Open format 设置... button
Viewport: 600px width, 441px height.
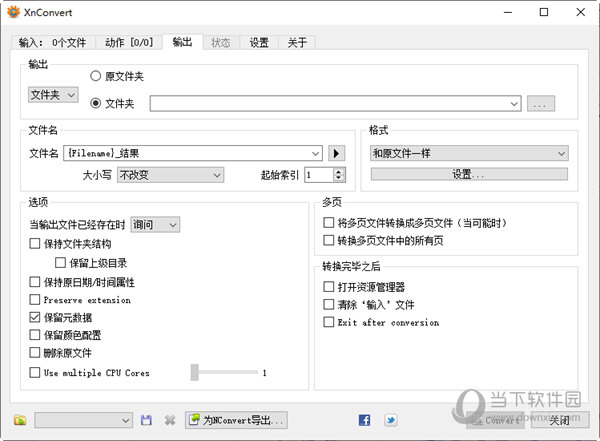tap(469, 174)
